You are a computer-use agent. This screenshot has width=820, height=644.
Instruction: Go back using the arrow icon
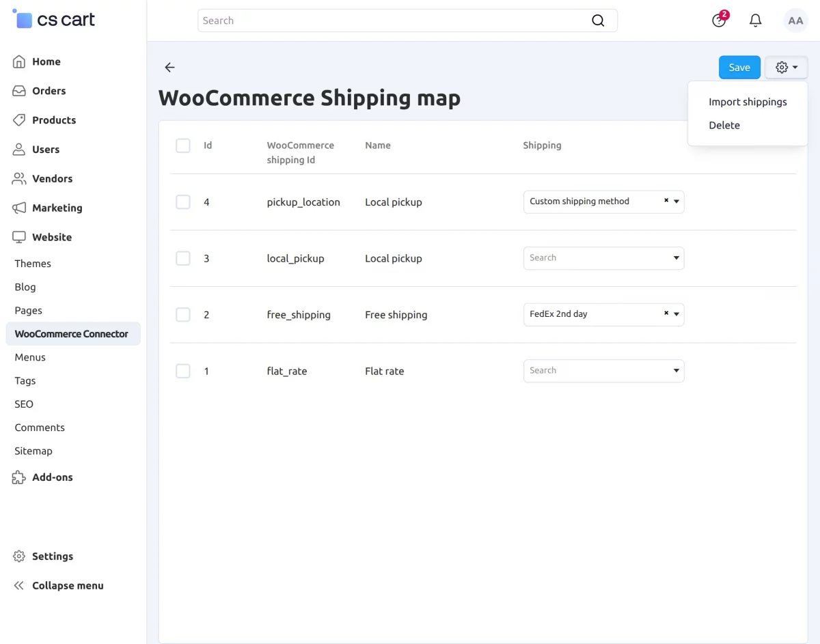[x=169, y=67]
